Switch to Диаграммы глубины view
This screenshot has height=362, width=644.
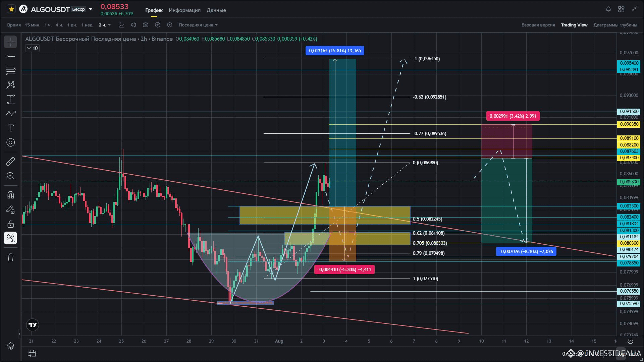pos(615,25)
